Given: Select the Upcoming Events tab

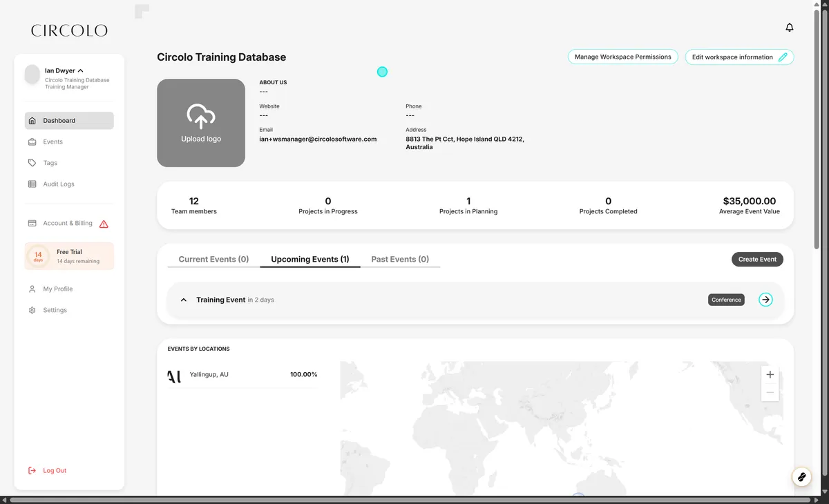Looking at the screenshot, I should click(x=310, y=260).
